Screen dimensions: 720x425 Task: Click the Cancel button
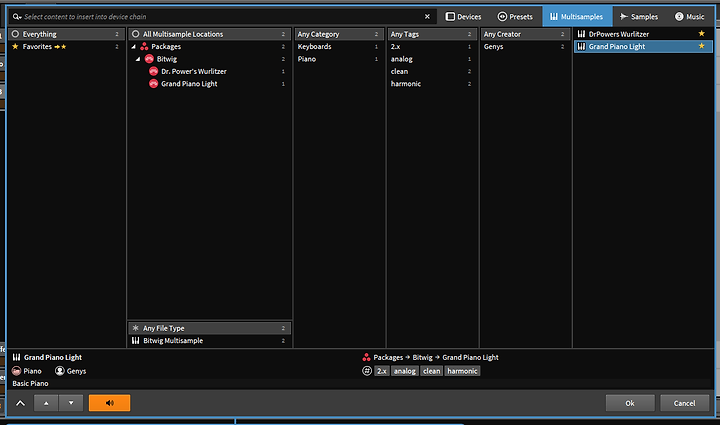(684, 403)
